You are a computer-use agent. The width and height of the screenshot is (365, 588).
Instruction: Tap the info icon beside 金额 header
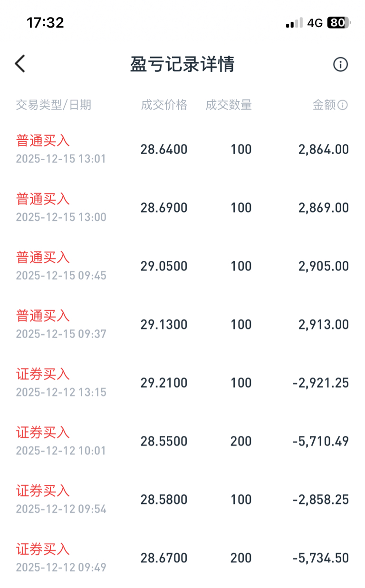(x=343, y=105)
